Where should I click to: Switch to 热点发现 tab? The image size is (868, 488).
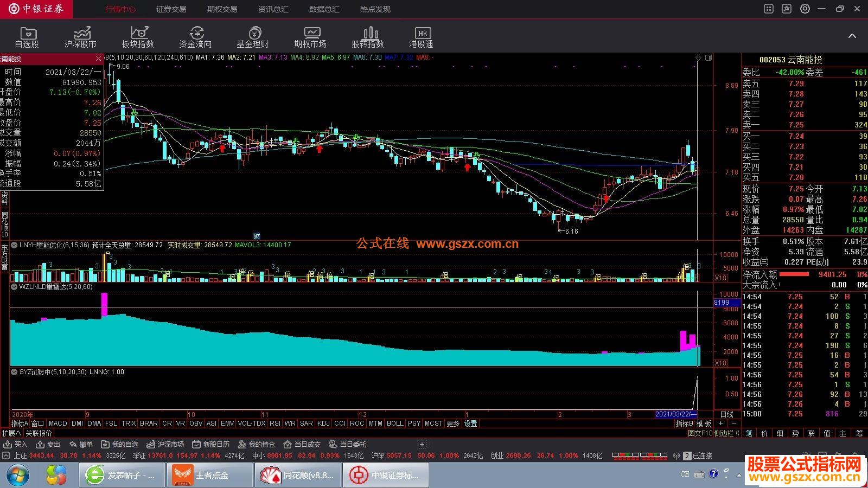coord(375,9)
